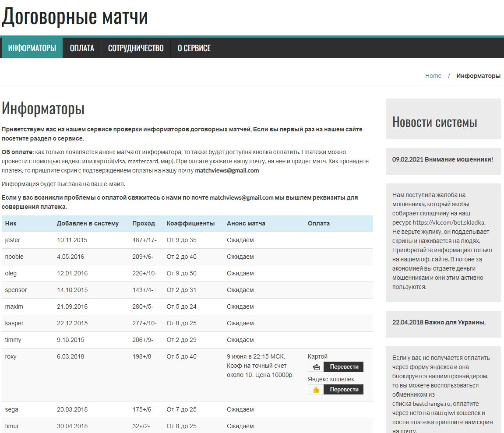The width and height of the screenshot is (504, 433).
Task: Select the ИНФОРМАТОРЫ navigation tab
Action: (x=32, y=48)
